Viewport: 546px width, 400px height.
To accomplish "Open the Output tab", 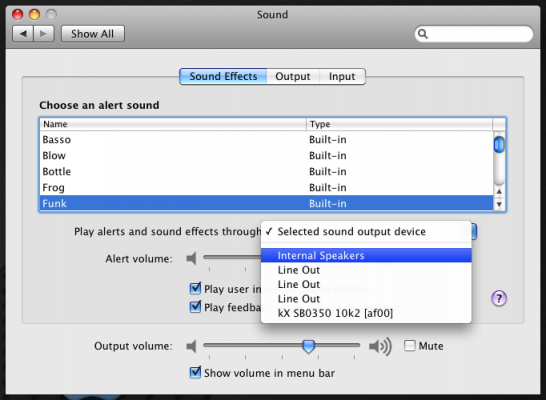I will (293, 76).
